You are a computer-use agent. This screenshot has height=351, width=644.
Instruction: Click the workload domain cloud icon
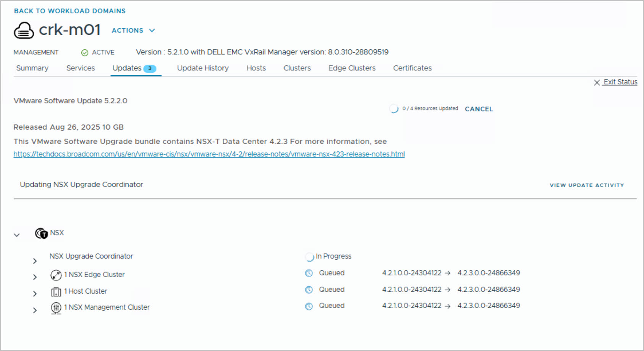[24, 31]
